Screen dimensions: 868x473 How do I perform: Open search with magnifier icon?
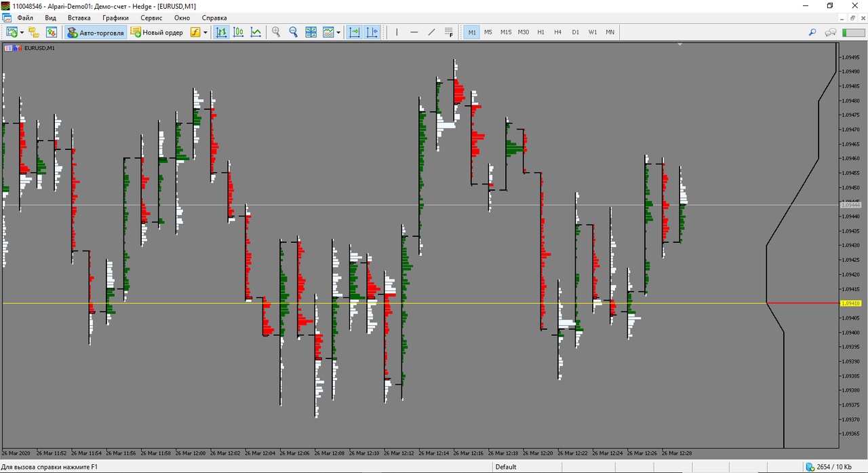tap(812, 32)
